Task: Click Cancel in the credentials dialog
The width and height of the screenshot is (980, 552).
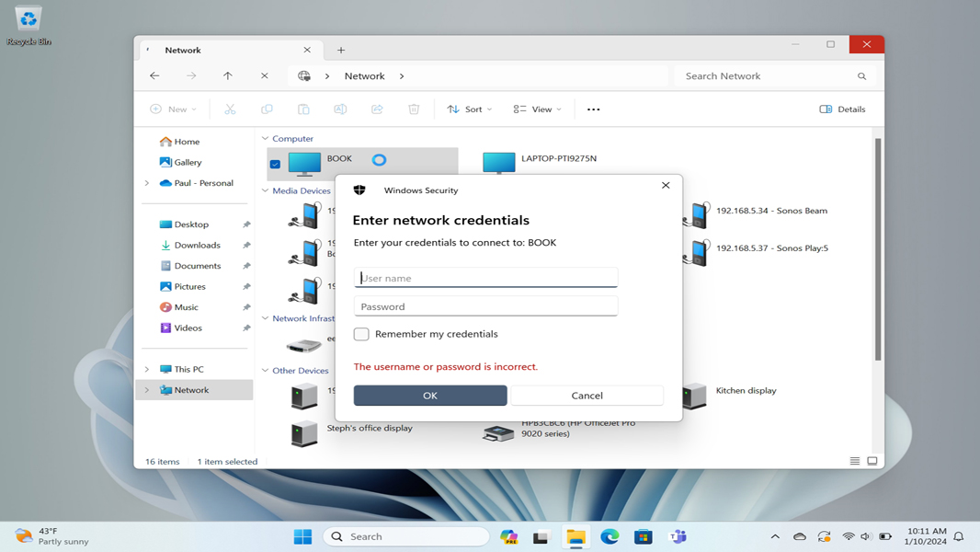Action: tap(587, 395)
